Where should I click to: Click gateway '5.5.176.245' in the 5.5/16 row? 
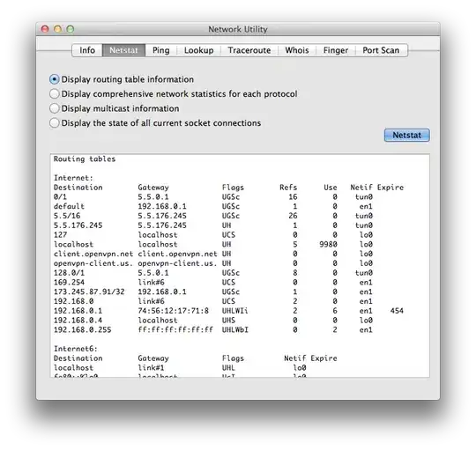162,216
